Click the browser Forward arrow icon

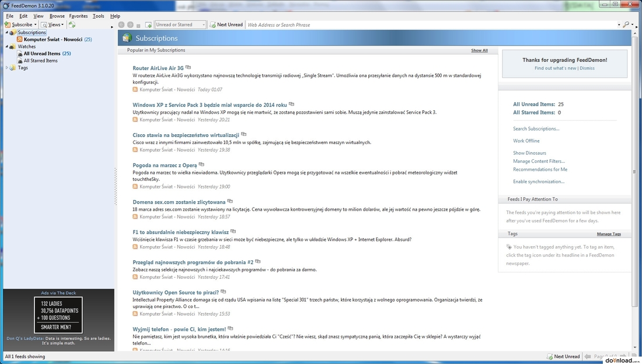click(x=130, y=24)
